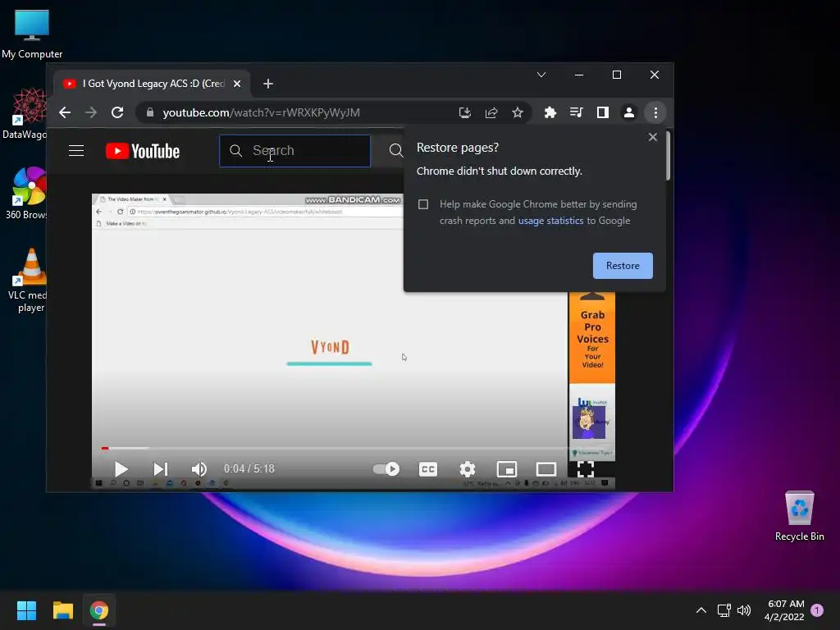Open the video settings gear

467,469
